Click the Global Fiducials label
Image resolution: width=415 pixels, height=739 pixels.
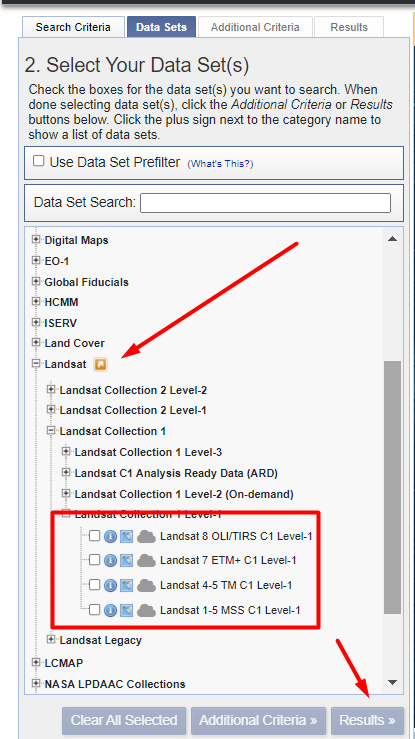(x=87, y=282)
